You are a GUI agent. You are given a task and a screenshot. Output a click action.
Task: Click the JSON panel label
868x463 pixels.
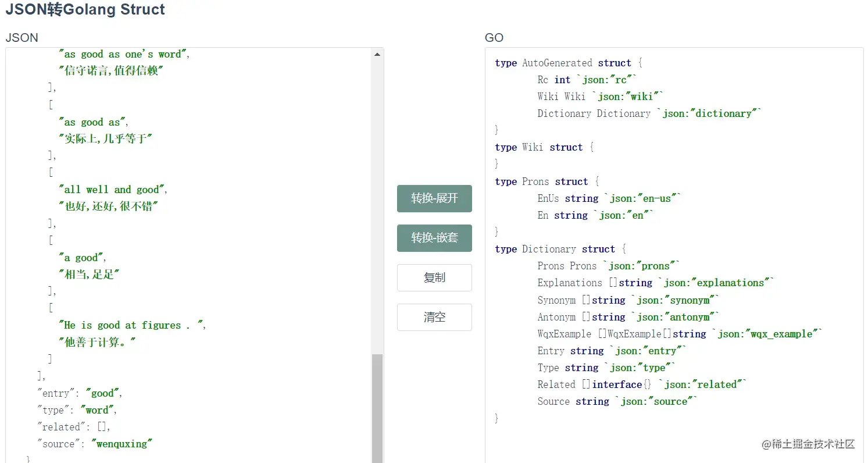pos(22,38)
